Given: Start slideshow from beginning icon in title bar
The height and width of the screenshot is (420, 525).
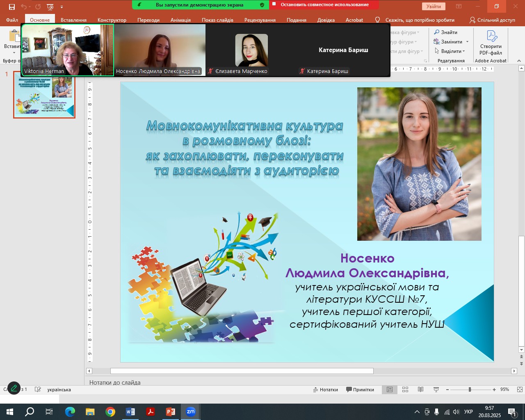Looking at the screenshot, I should pyautogui.click(x=50, y=7).
